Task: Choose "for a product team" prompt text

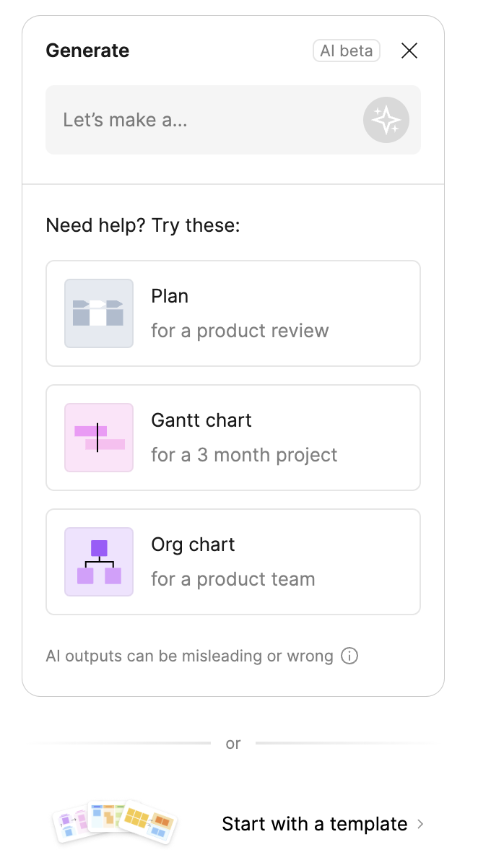Action: coord(233,579)
